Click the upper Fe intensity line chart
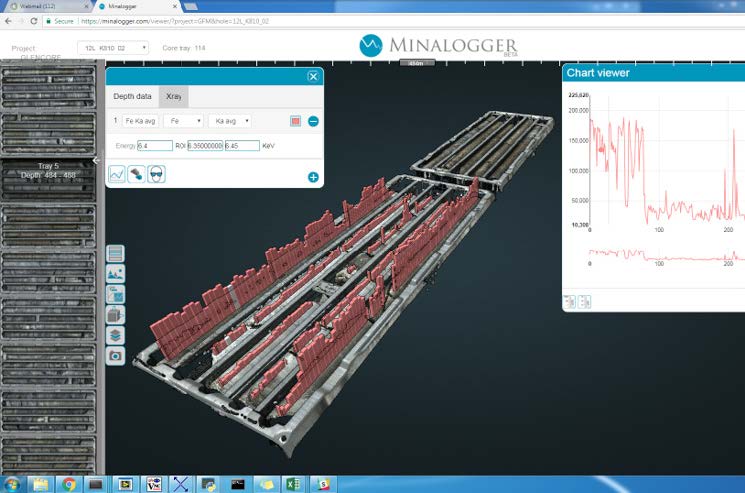 tap(667, 161)
